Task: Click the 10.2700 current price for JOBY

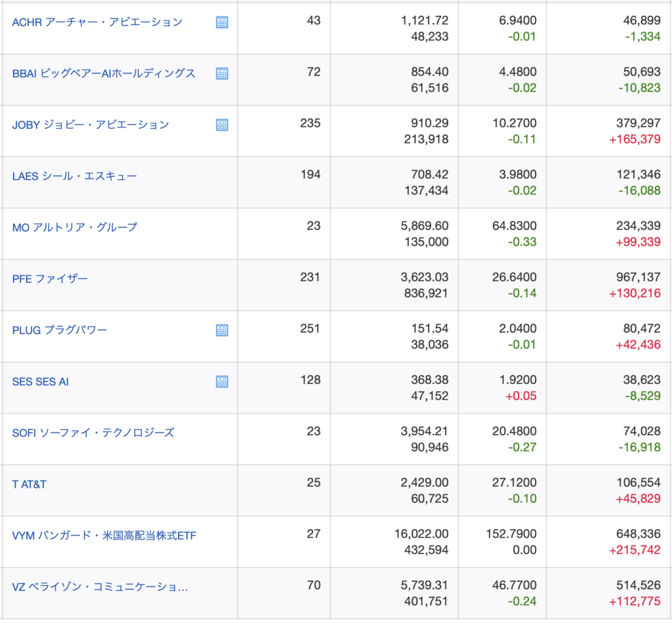Action: pos(517,123)
